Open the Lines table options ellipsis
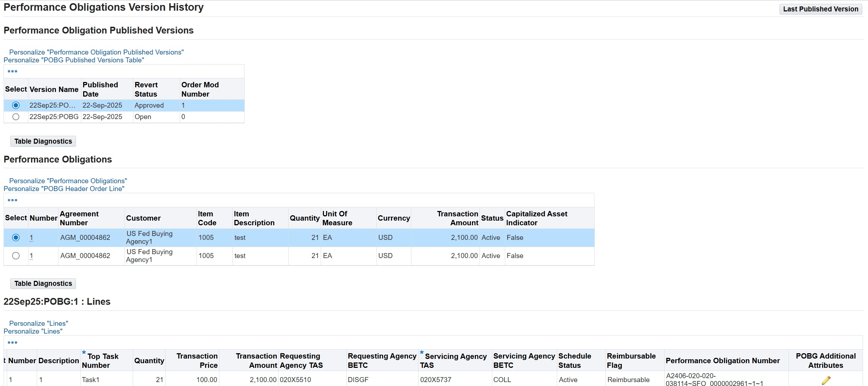Screen dimensions: 868x386 12,343
